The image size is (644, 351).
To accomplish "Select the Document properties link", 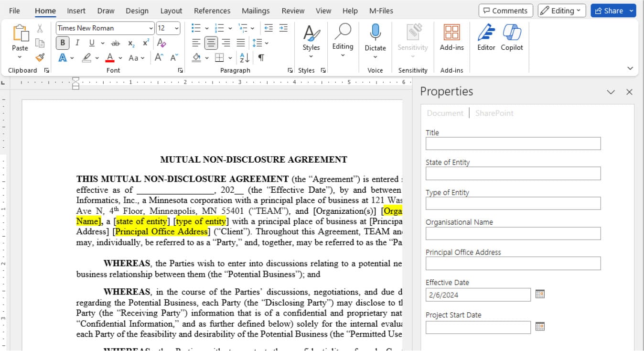I will click(445, 113).
